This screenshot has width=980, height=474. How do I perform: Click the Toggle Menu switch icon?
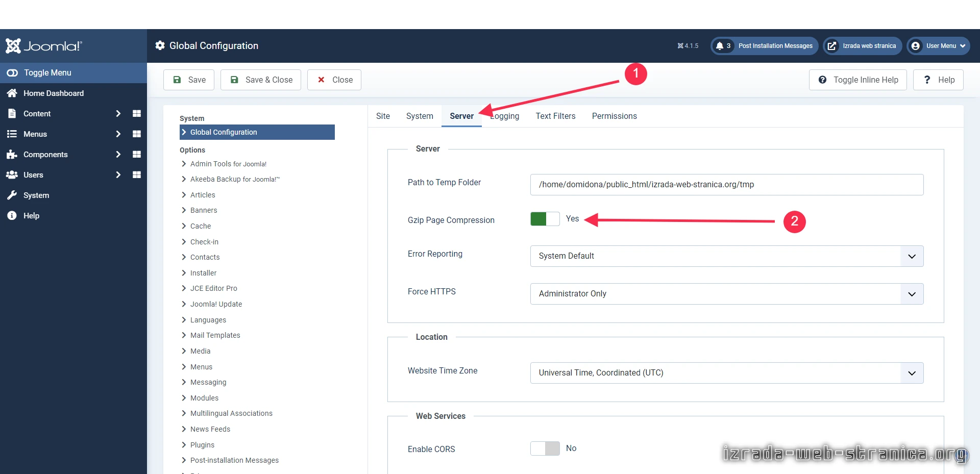coord(12,73)
